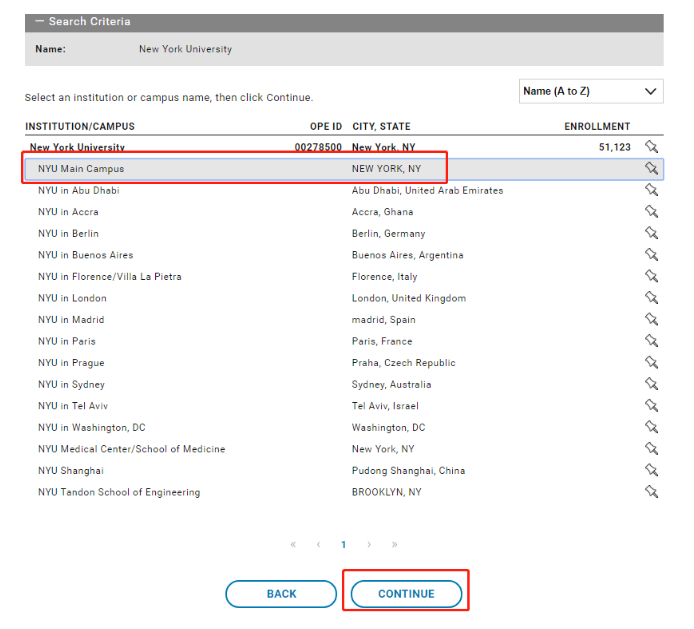Screen dimensions: 694x629
Task: Select NYU Medical Center/School of Medicine
Action: point(131,449)
